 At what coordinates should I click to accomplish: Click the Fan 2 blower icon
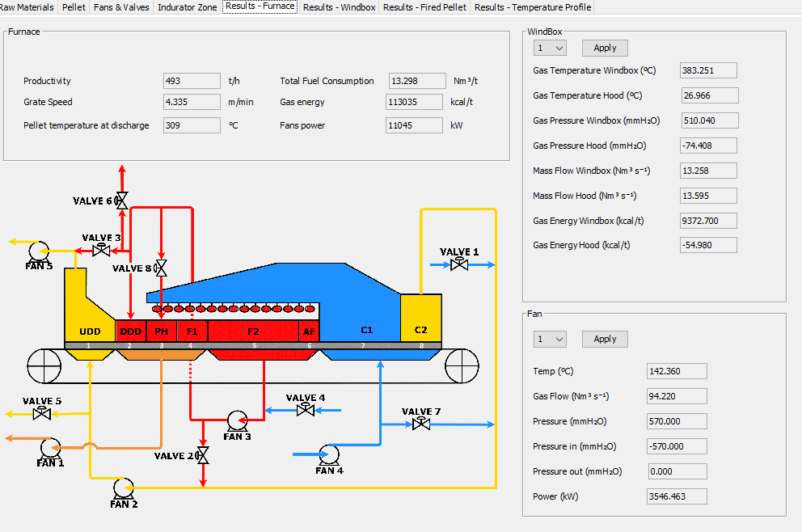pyautogui.click(x=124, y=488)
